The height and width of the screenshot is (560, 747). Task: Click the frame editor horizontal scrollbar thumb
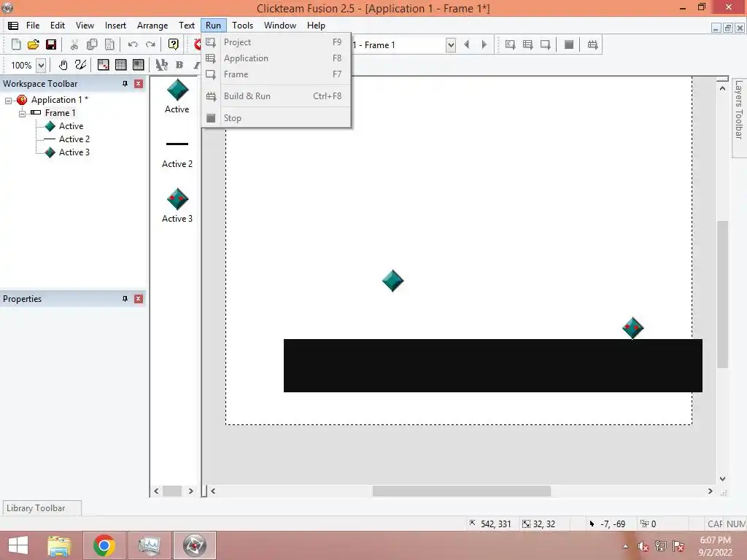coord(461,491)
